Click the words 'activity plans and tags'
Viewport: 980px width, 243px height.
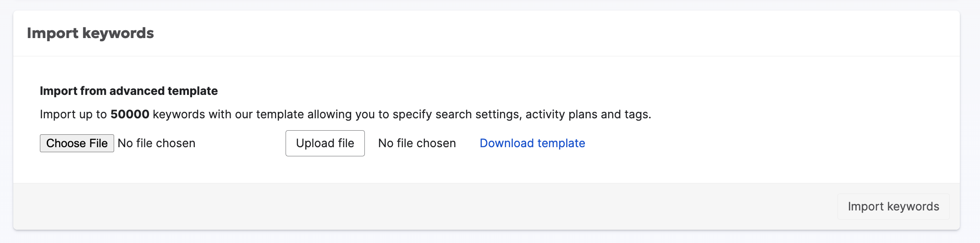pyautogui.click(x=587, y=114)
